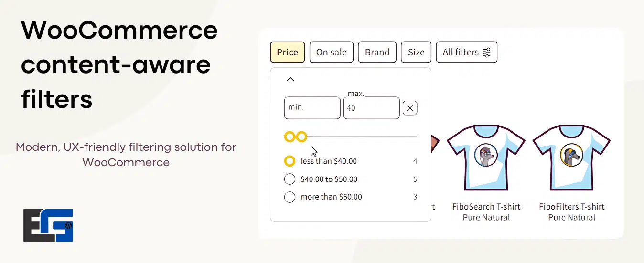Click the FiboSearch T-shirt Pure Natural title
Screen dimensions: 644x263
coord(486,212)
